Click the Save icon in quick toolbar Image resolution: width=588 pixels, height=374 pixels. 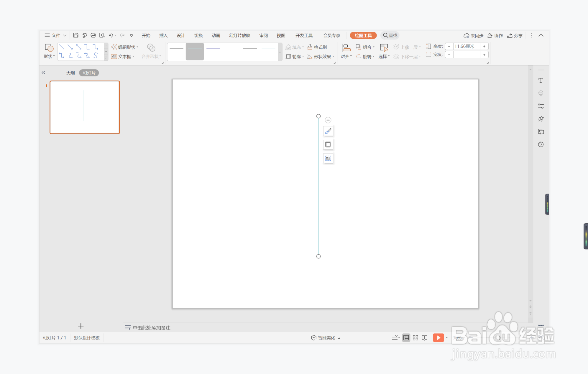coord(75,35)
